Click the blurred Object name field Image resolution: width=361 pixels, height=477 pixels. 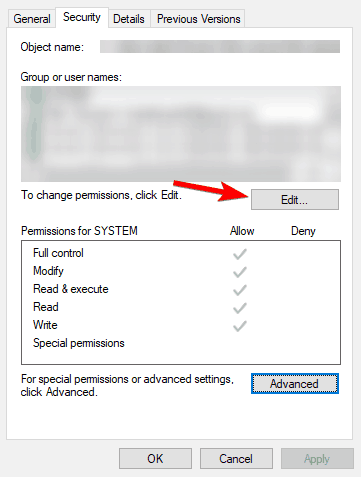(220, 47)
